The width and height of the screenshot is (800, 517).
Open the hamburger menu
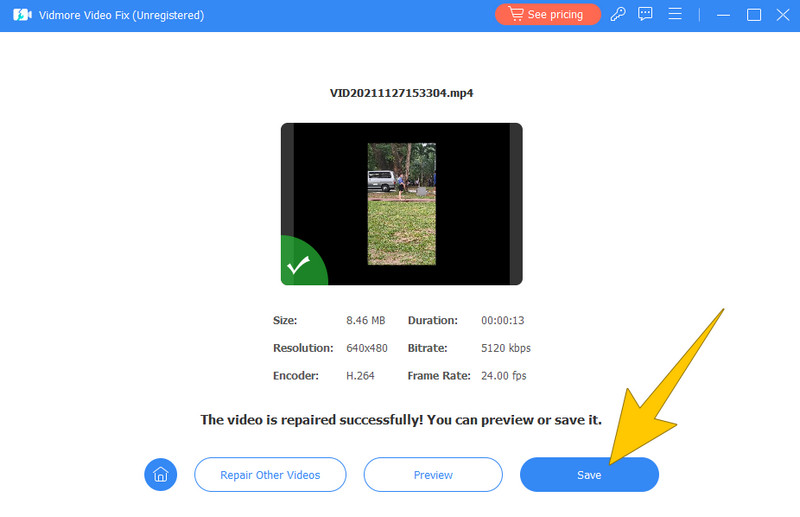click(x=675, y=14)
